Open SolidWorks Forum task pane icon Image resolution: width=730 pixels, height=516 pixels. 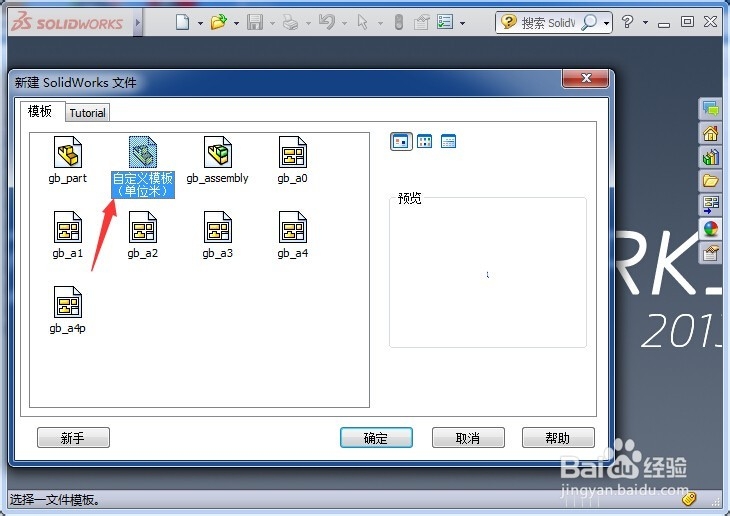(x=710, y=109)
